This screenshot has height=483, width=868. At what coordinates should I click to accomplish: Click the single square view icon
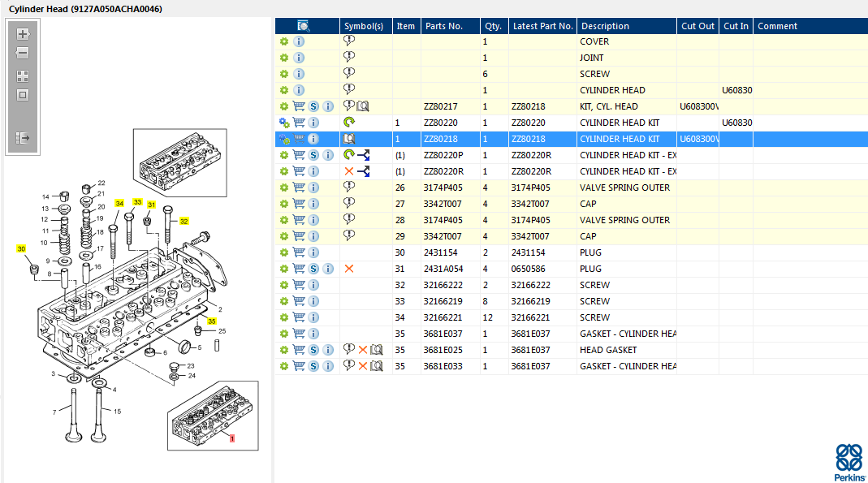pyautogui.click(x=23, y=95)
